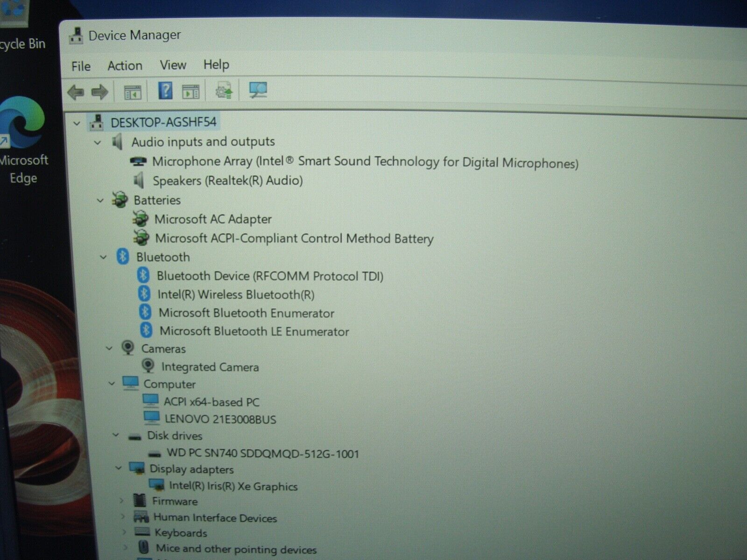Click the Back arrow toolbar icon
This screenshot has height=560, width=747.
76,92
